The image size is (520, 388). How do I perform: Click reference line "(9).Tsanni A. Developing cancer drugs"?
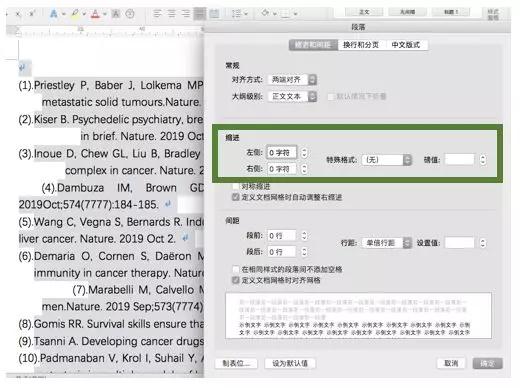pyautogui.click(x=111, y=341)
